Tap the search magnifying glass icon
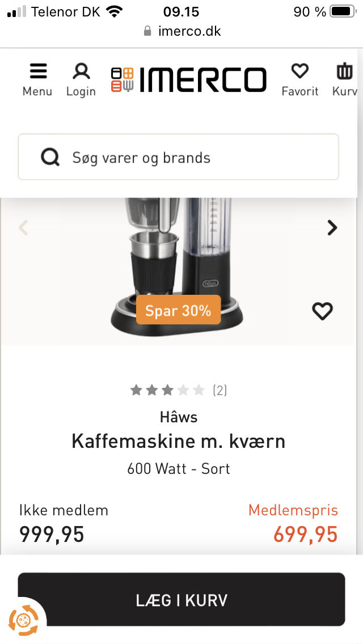The height and width of the screenshot is (644, 363). click(50, 158)
